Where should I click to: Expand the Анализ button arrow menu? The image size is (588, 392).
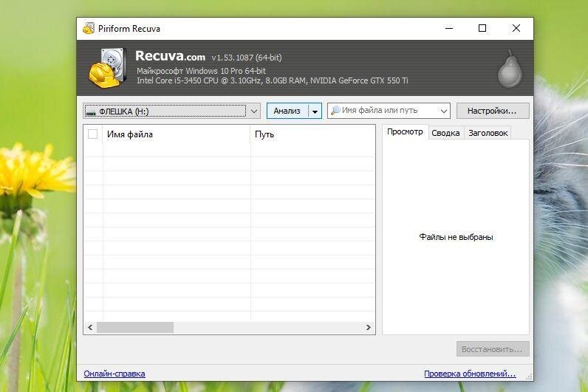click(315, 111)
